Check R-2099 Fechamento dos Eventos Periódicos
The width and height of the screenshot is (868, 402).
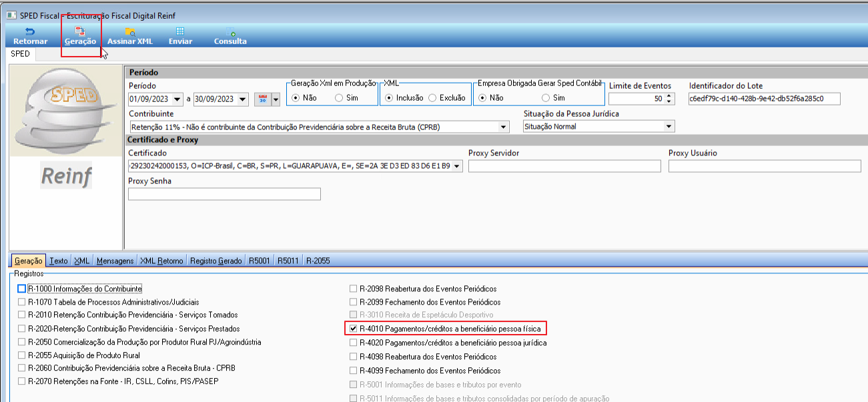pyautogui.click(x=353, y=302)
